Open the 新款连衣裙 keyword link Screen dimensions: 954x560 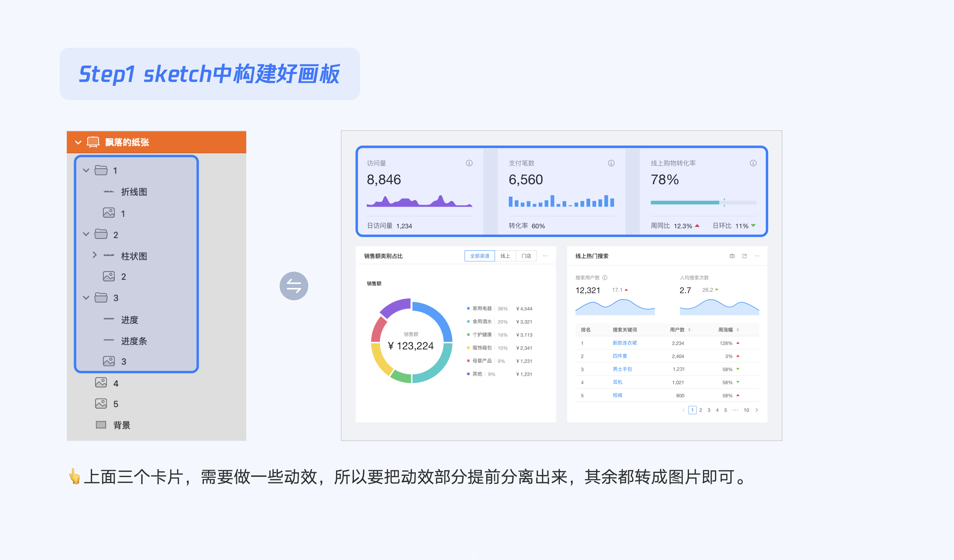point(624,343)
